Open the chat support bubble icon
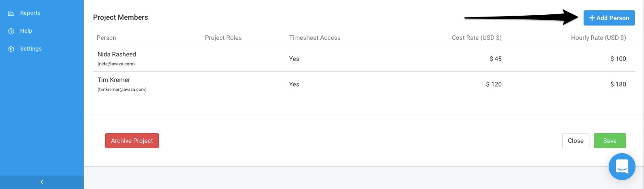644x189 pixels. [622, 167]
